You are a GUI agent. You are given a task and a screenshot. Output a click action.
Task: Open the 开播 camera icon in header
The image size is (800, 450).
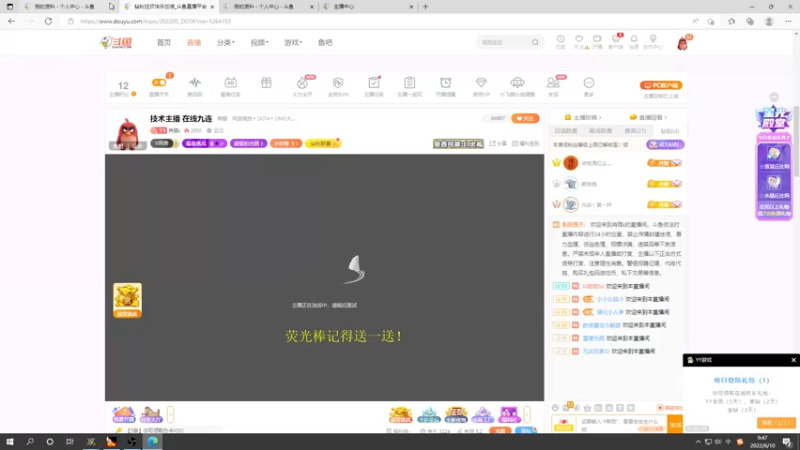[597, 41]
